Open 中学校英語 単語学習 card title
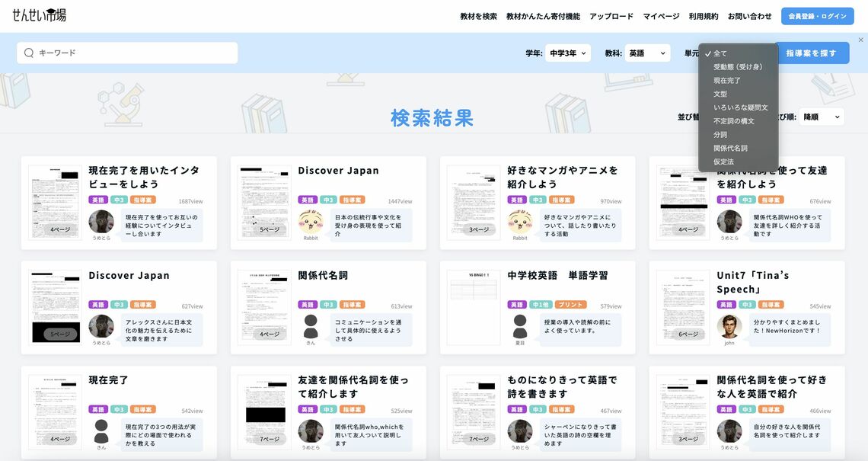 click(x=557, y=275)
